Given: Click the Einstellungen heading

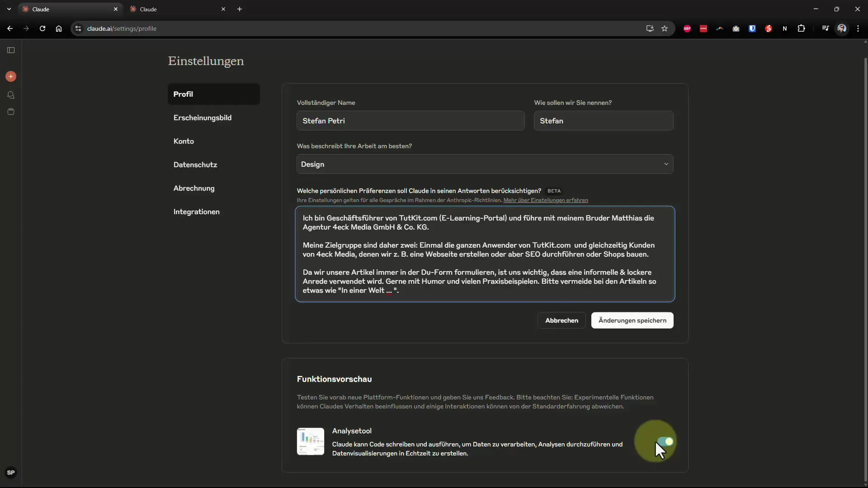Looking at the screenshot, I should (x=206, y=61).
